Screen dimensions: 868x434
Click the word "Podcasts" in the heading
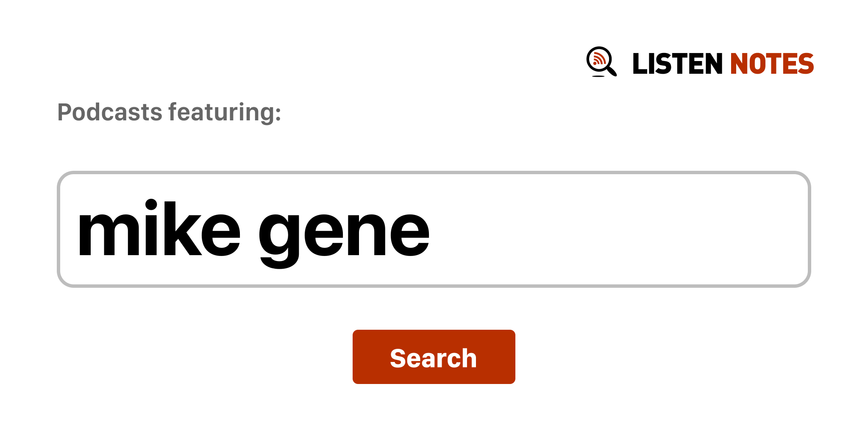(110, 112)
